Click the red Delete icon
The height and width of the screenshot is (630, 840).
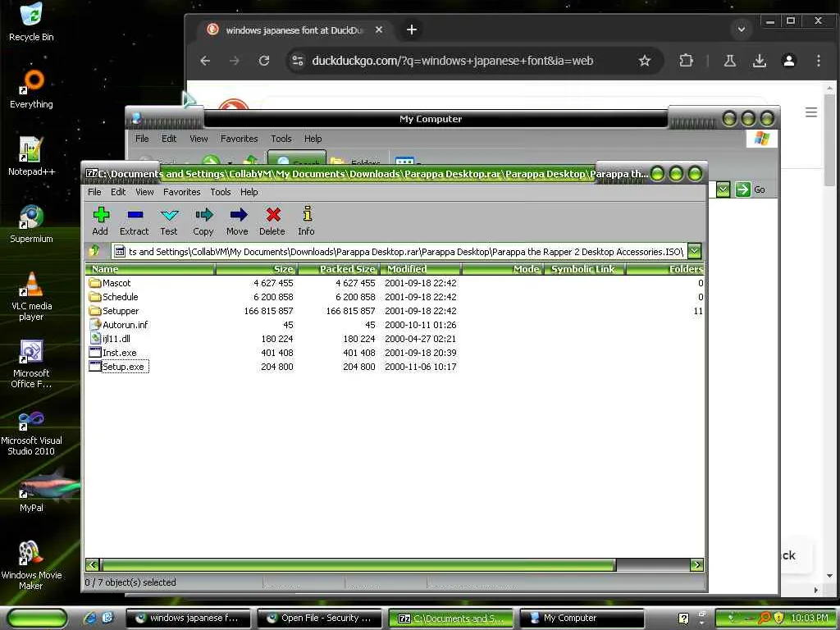coord(272,221)
